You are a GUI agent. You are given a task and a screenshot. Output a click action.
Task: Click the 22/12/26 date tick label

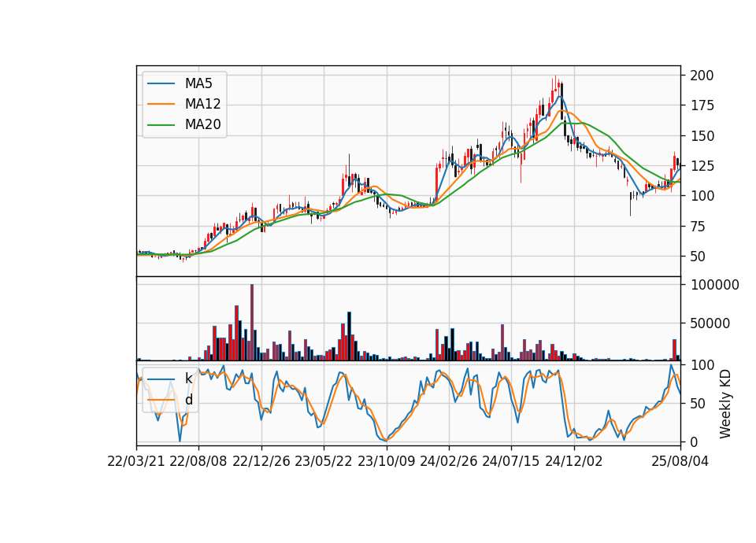261,461
